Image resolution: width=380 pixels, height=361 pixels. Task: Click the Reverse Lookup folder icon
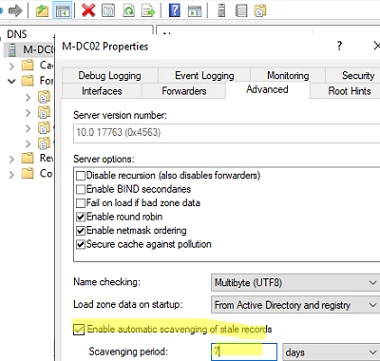click(x=28, y=158)
